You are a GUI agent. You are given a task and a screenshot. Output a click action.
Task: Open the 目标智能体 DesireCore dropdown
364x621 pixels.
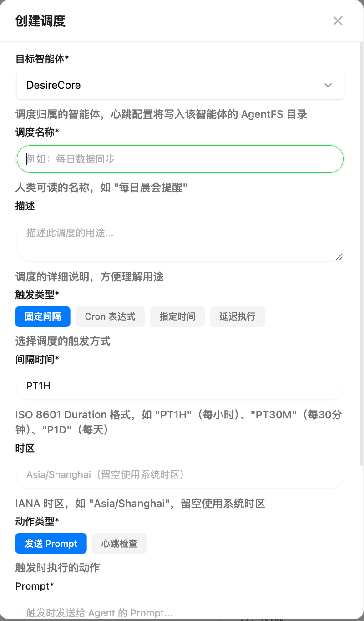tap(180, 85)
